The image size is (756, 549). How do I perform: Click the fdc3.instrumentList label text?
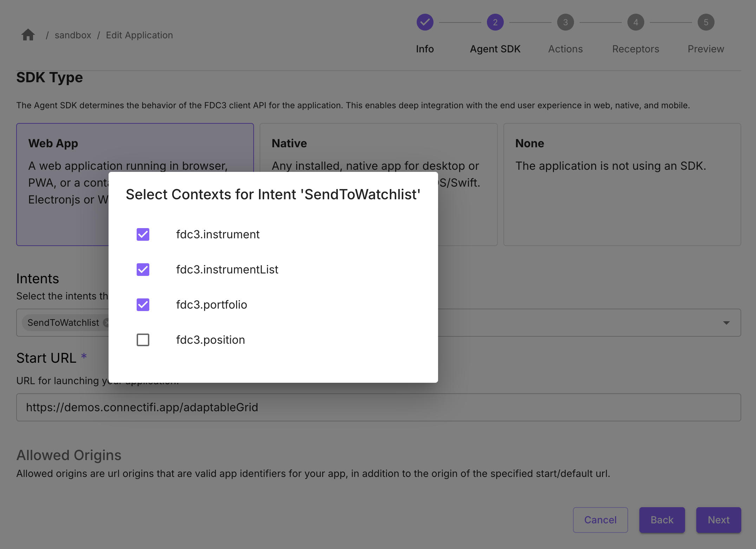pyautogui.click(x=227, y=270)
